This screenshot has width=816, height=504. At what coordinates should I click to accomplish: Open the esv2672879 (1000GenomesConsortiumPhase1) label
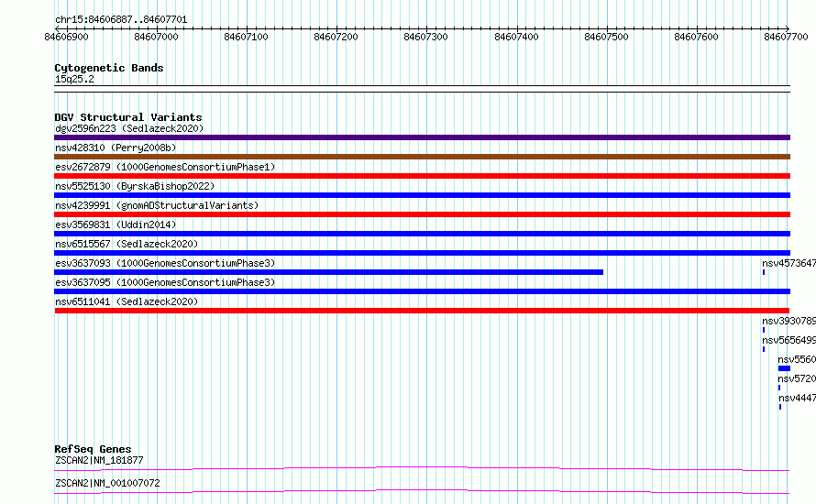click(165, 167)
